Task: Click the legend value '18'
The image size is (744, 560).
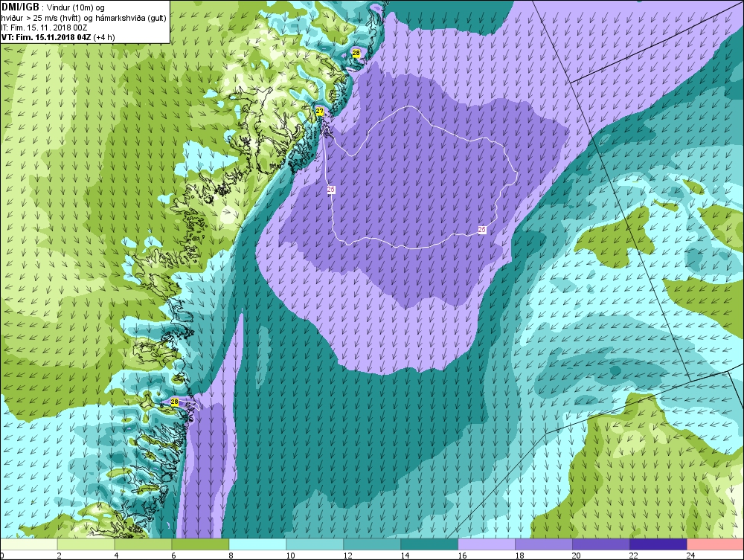Action: [x=519, y=556]
